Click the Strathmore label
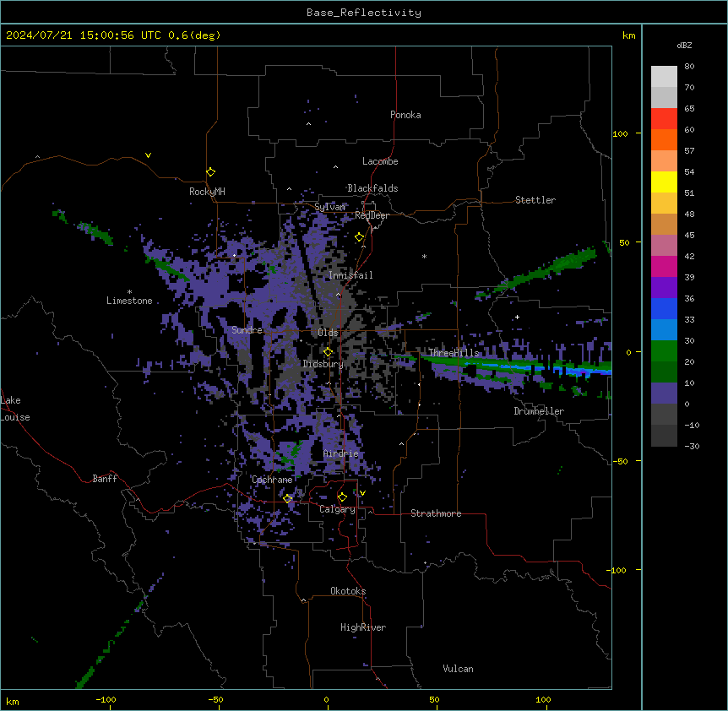This screenshot has height=711, width=728. pyautogui.click(x=436, y=513)
